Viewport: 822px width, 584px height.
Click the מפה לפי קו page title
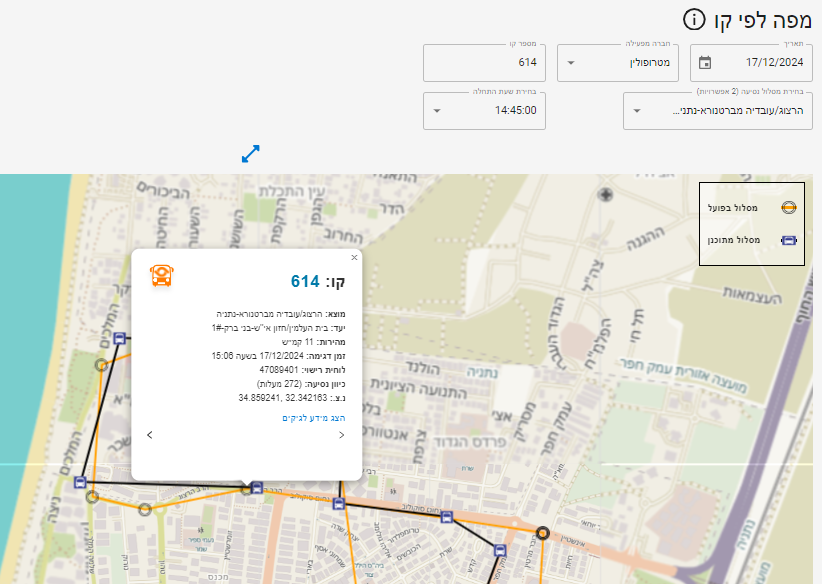pos(763,21)
